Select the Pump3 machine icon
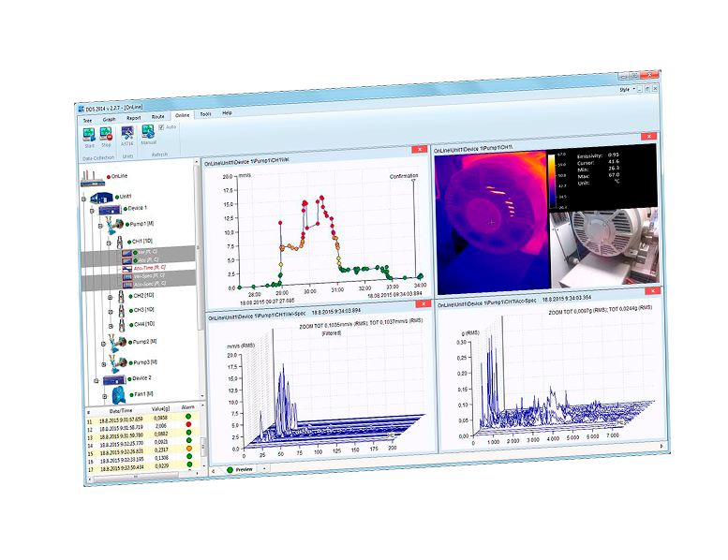 click(x=118, y=362)
